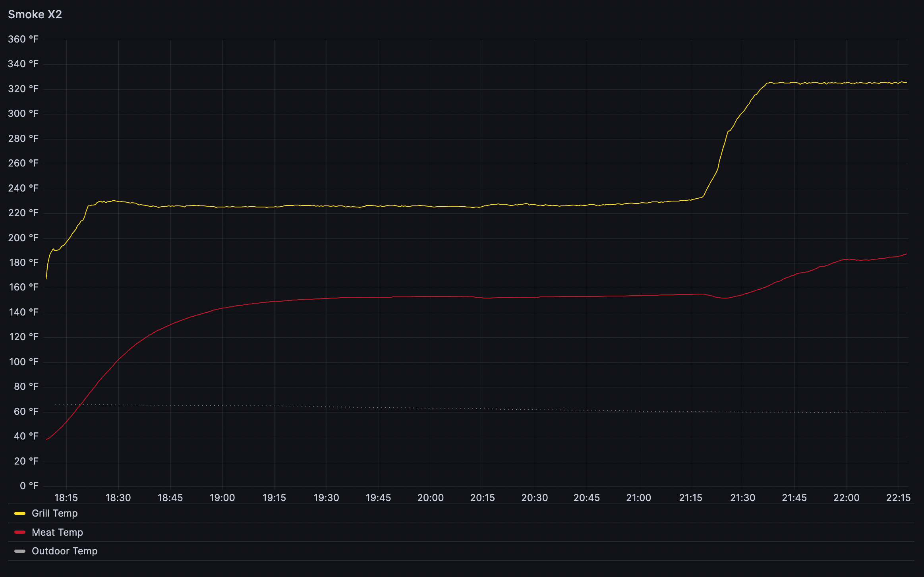Select the Outdoor Temp legend label
Image resolution: width=924 pixels, height=577 pixels.
(64, 551)
